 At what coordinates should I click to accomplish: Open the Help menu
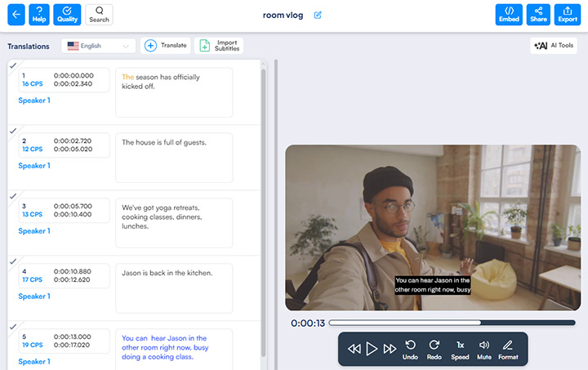tap(38, 15)
